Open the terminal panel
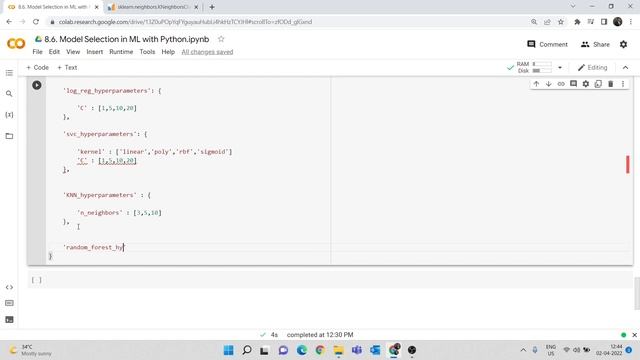The width and height of the screenshot is (640, 360). (x=9, y=320)
